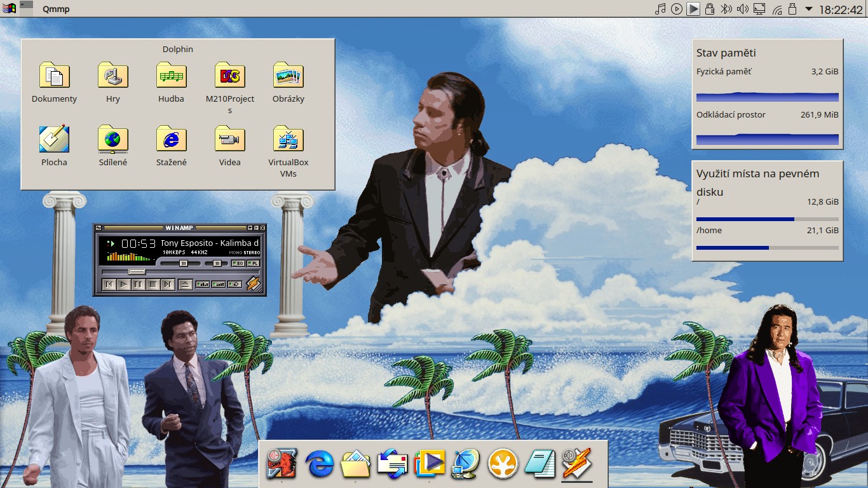The width and height of the screenshot is (868, 488).
Task: Open the notepad text editor in dock
Action: 540,463
